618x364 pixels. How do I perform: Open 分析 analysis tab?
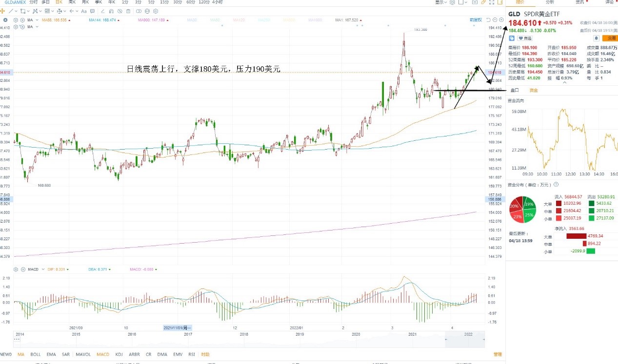pyautogui.click(x=550, y=2)
